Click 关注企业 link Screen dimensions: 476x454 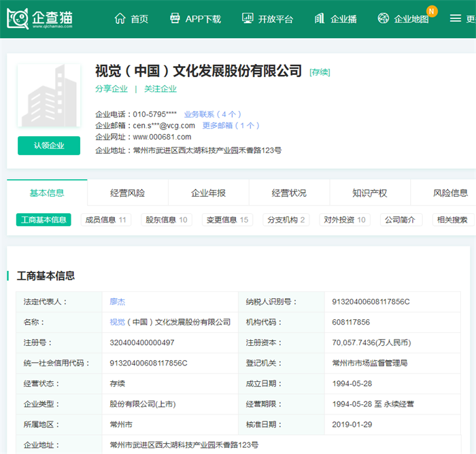coord(160,88)
